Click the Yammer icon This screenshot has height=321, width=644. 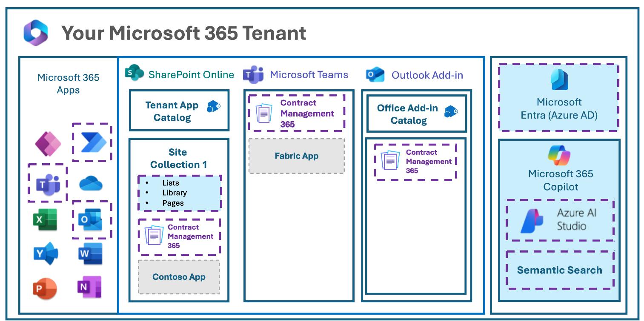[46, 253]
